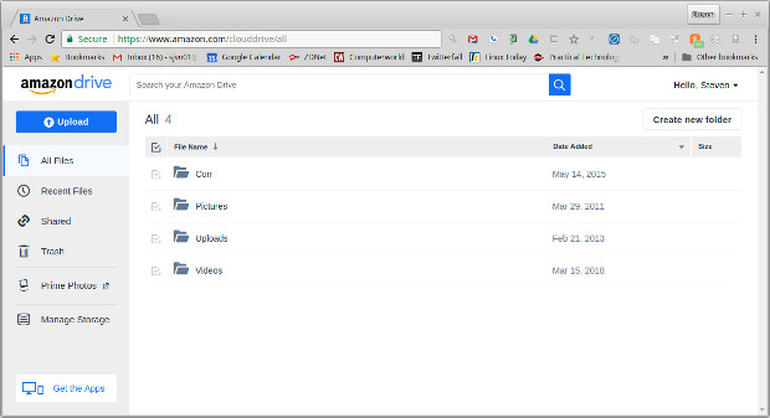
Task: Click the Steven profile button in title bar
Action: click(703, 14)
